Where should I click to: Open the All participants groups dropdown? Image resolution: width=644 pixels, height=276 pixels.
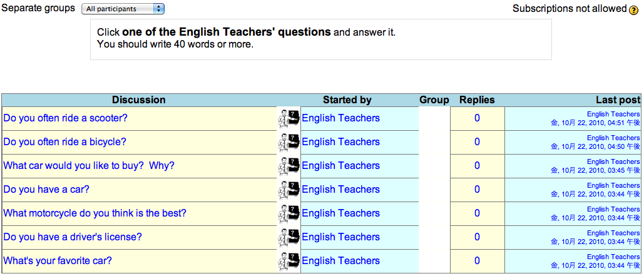click(123, 9)
